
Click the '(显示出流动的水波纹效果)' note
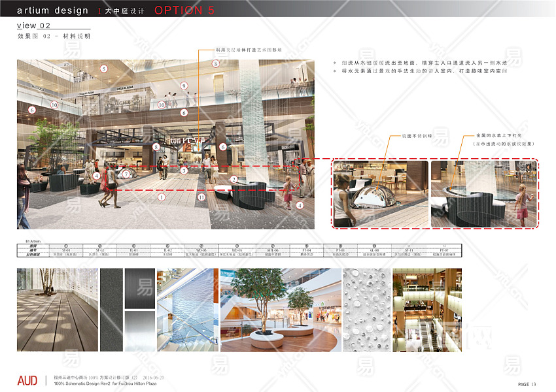pyautogui.click(x=504, y=144)
